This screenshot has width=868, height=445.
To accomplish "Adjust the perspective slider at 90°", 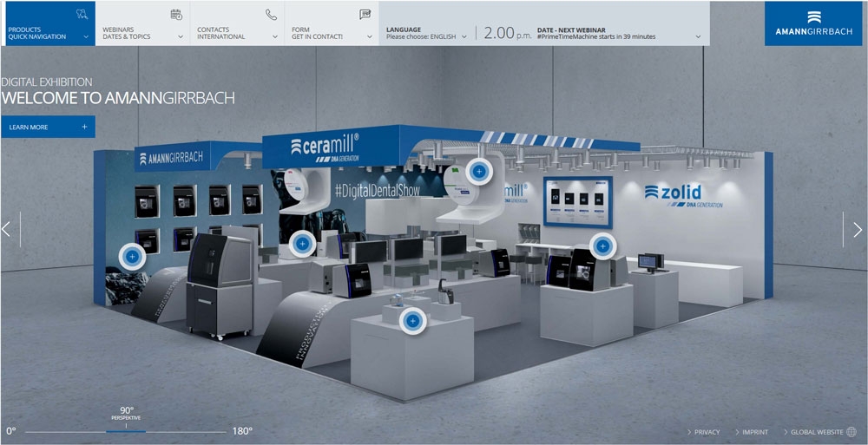I will point(126,431).
